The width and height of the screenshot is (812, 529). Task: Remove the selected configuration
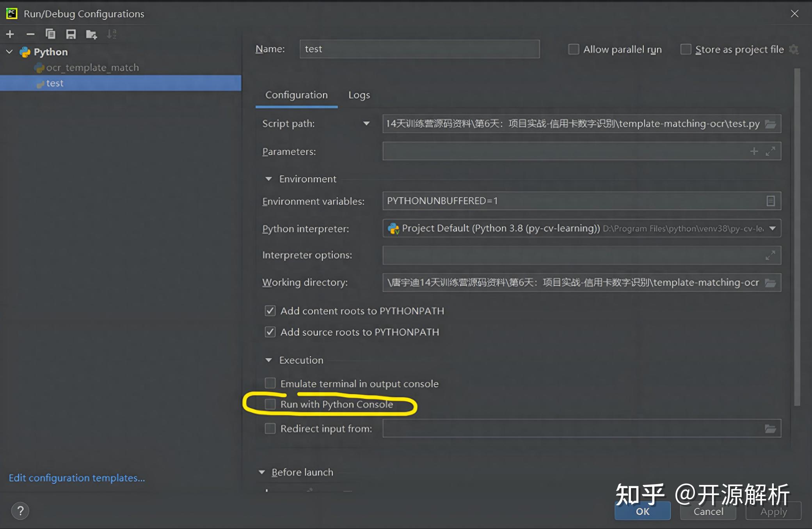pyautogui.click(x=30, y=34)
